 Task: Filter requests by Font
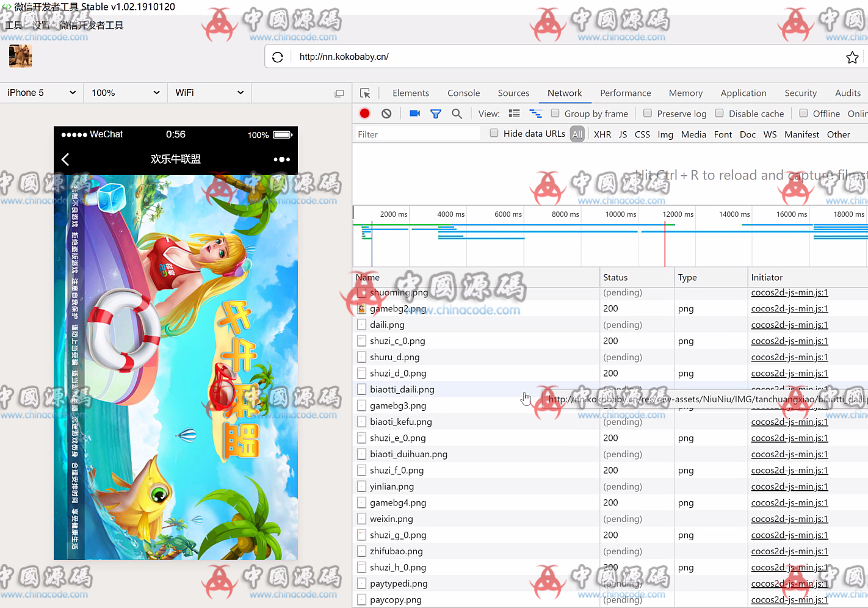click(723, 135)
